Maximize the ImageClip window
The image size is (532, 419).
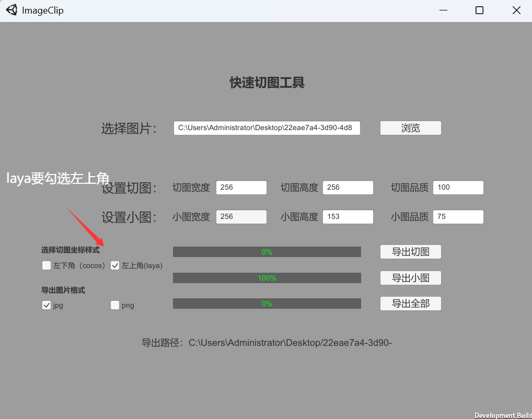pos(479,10)
